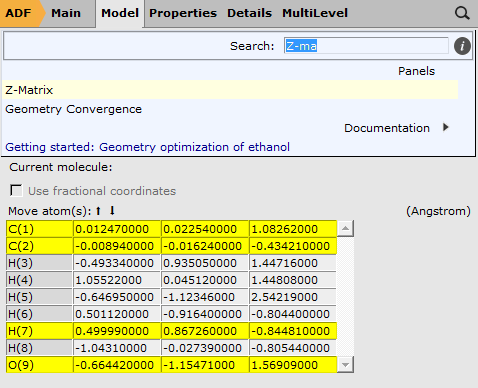The image size is (478, 388).
Task: Switch to the Main tab
Action: coord(66,13)
